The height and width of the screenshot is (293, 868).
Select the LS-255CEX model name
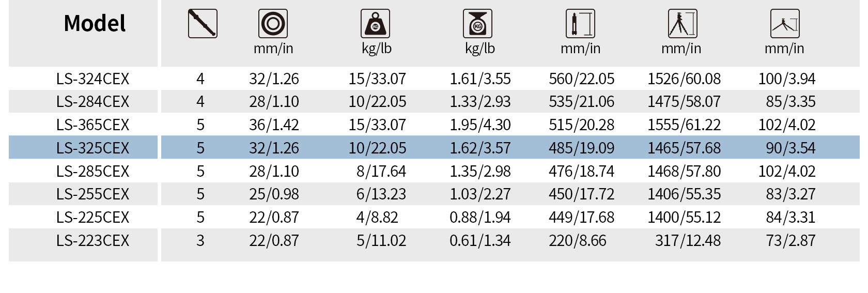(x=93, y=194)
